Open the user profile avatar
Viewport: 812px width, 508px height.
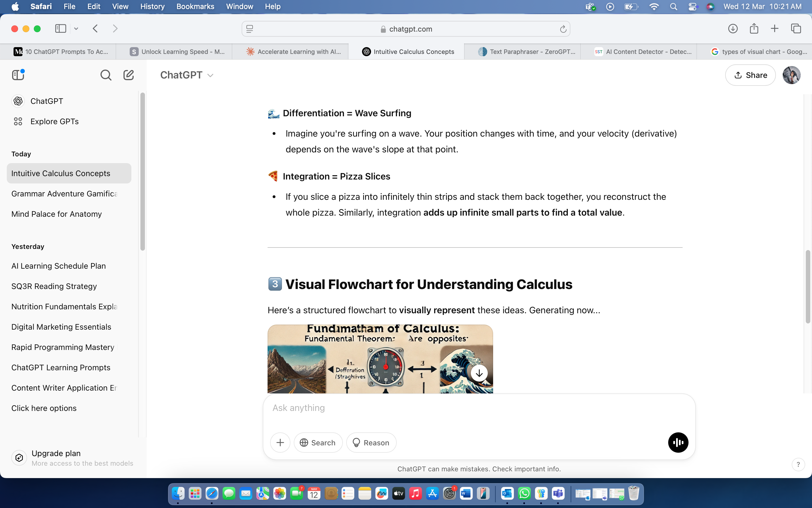point(791,75)
